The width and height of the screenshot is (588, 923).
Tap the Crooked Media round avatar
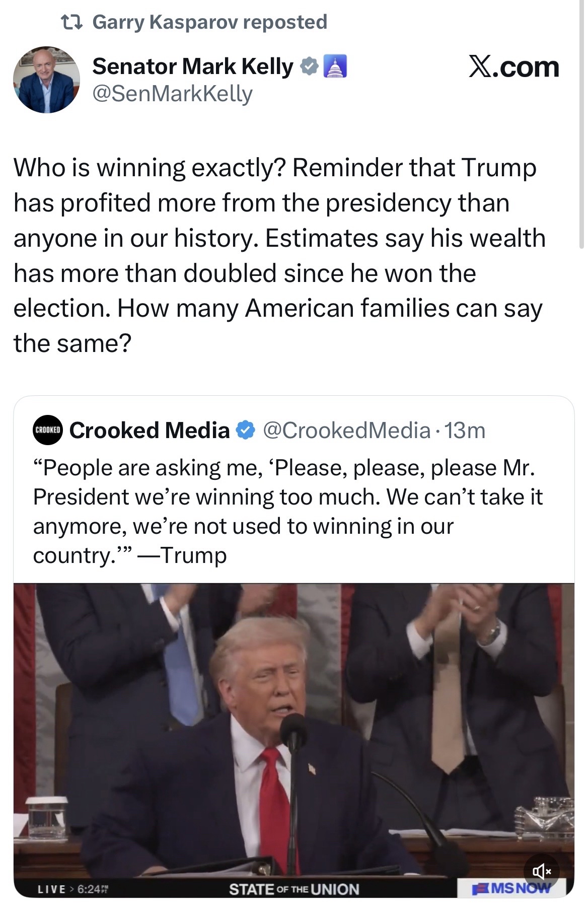pos(48,431)
